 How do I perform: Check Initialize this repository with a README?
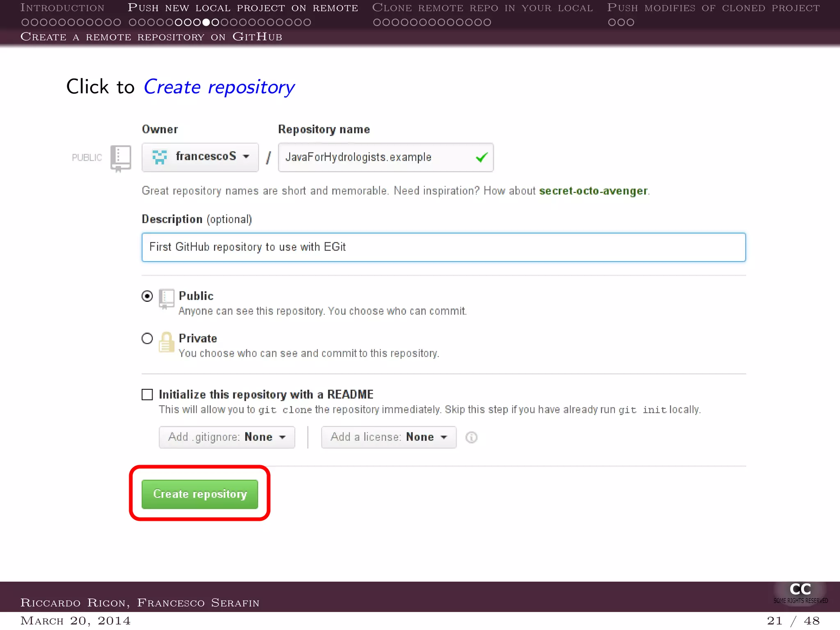(147, 395)
